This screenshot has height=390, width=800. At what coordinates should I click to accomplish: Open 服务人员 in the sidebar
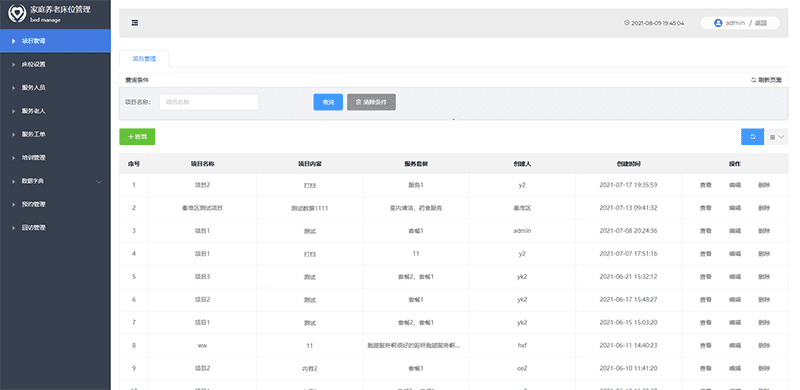[x=55, y=88]
